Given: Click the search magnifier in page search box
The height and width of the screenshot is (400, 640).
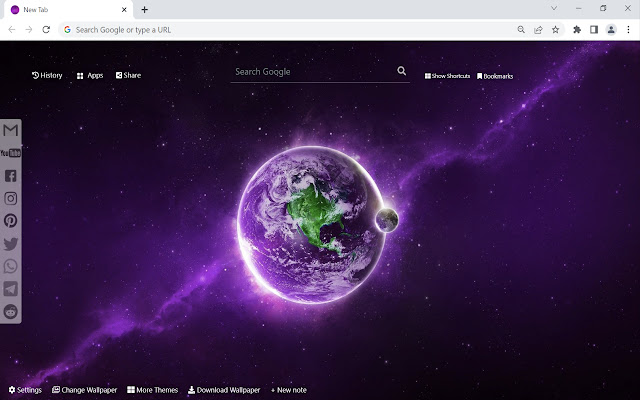Looking at the screenshot, I should click(402, 71).
